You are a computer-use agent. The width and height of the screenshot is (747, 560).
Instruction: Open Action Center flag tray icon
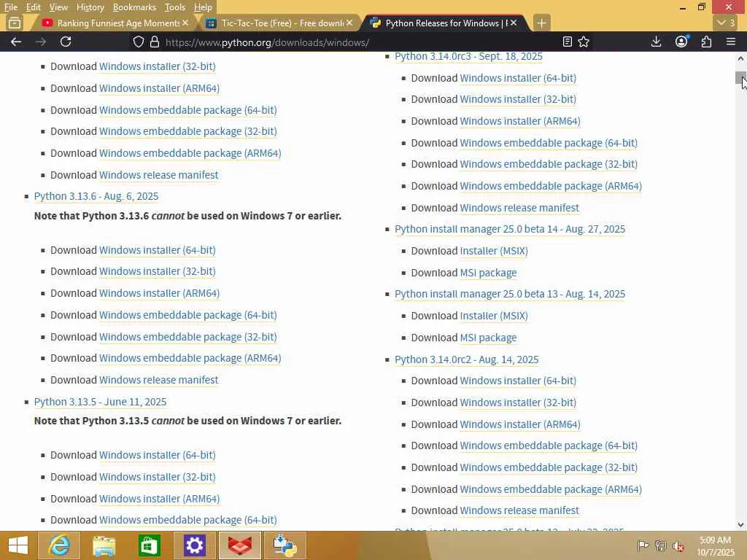coord(643,545)
